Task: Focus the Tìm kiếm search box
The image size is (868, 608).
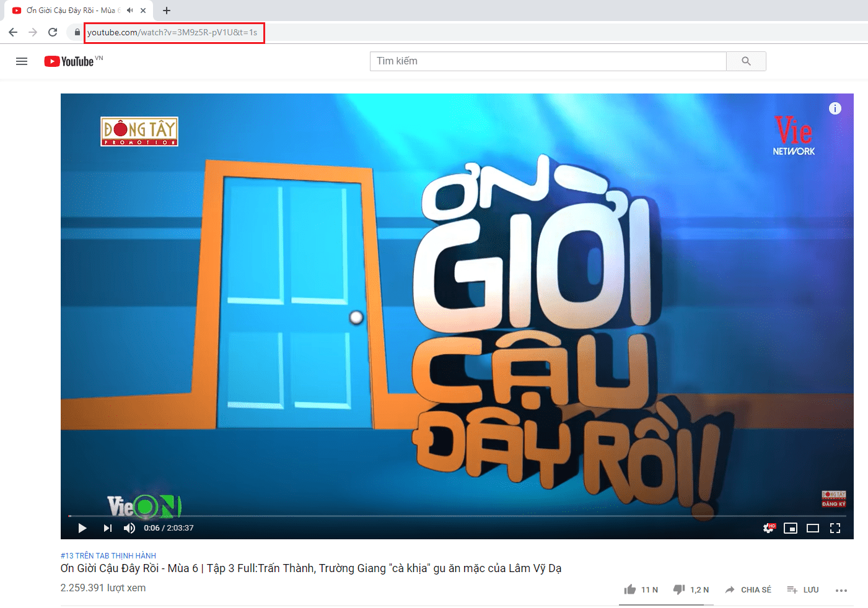Action: click(x=548, y=61)
